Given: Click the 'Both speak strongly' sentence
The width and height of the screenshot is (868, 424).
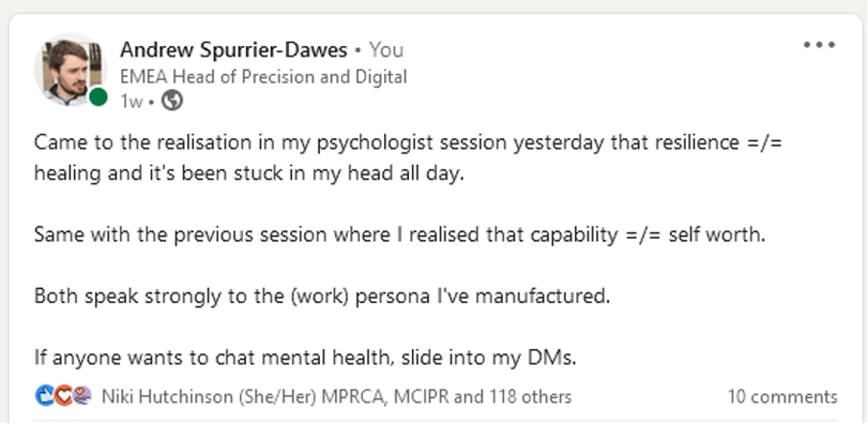Looking at the screenshot, I should [x=323, y=296].
